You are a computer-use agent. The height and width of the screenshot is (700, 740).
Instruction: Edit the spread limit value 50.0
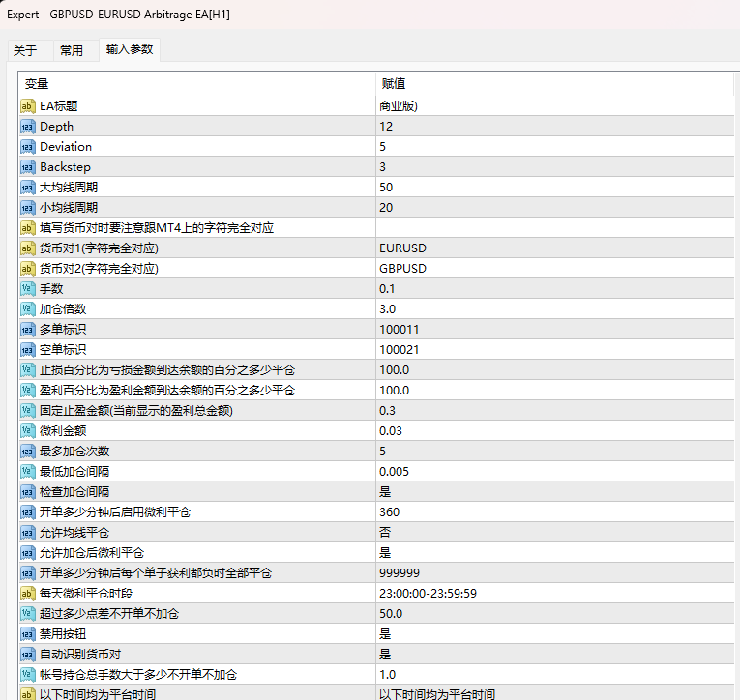pos(555,613)
